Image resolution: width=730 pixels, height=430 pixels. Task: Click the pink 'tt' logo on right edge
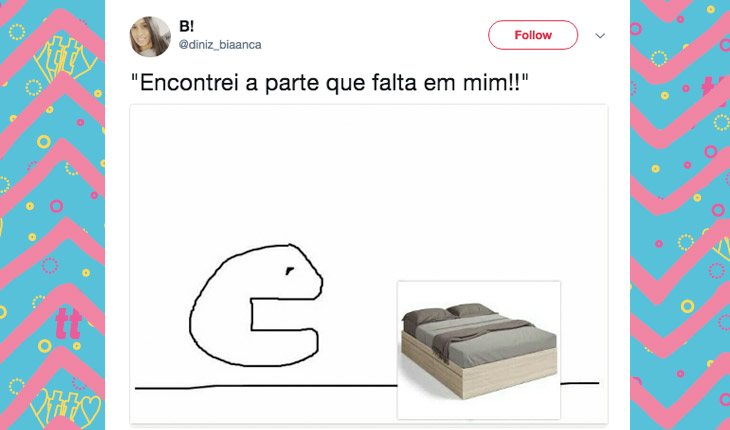pos(715,88)
